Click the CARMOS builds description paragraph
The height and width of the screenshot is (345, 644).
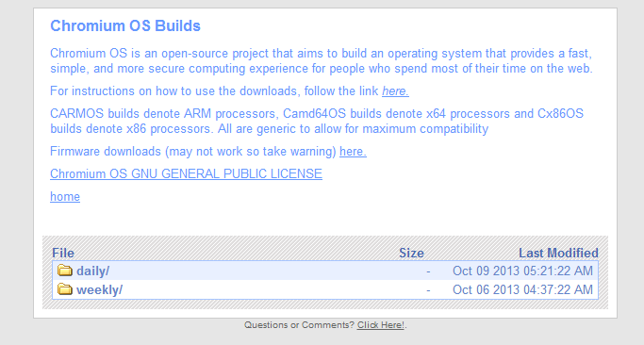pyautogui.click(x=317, y=122)
